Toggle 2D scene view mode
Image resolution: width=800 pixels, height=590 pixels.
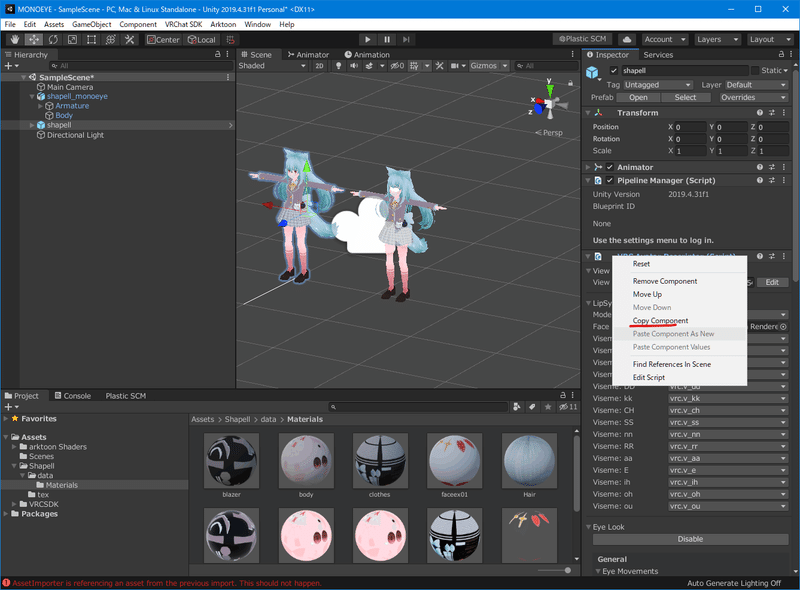click(x=319, y=66)
